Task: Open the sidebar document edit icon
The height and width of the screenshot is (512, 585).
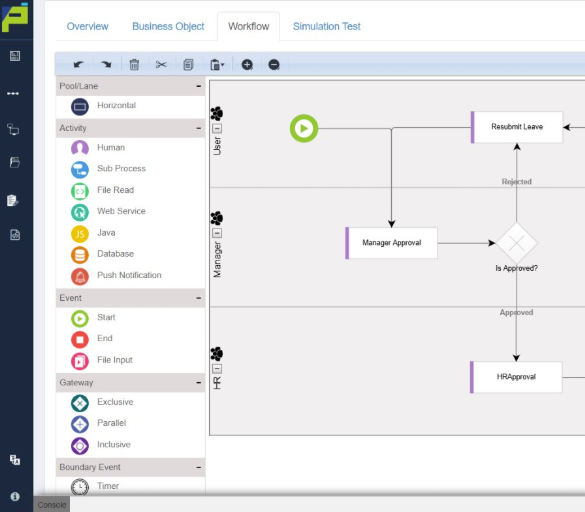Action: click(12, 200)
